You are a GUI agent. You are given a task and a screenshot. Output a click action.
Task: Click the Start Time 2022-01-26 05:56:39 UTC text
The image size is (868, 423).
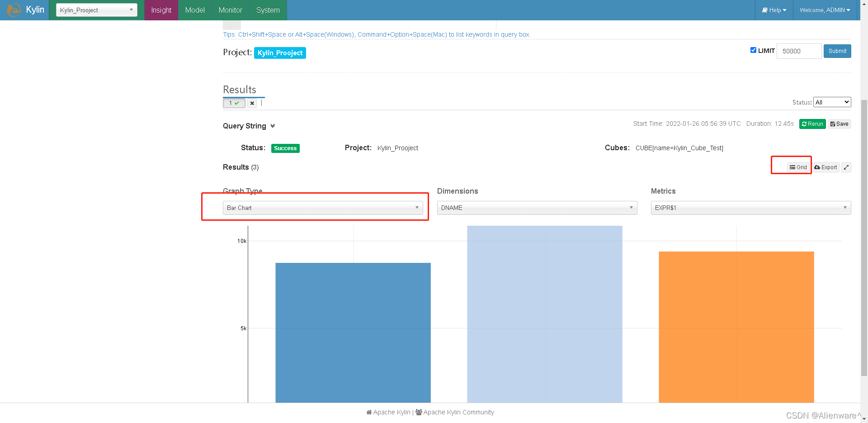coord(687,124)
